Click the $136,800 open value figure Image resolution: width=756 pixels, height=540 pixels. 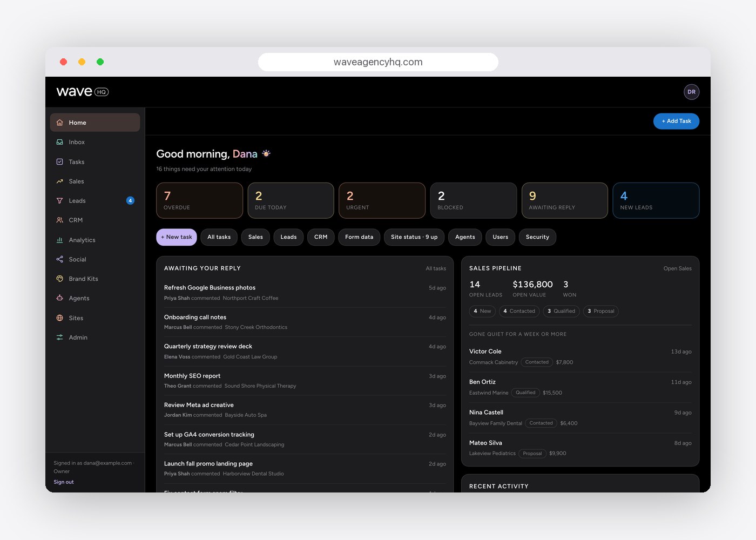point(532,285)
